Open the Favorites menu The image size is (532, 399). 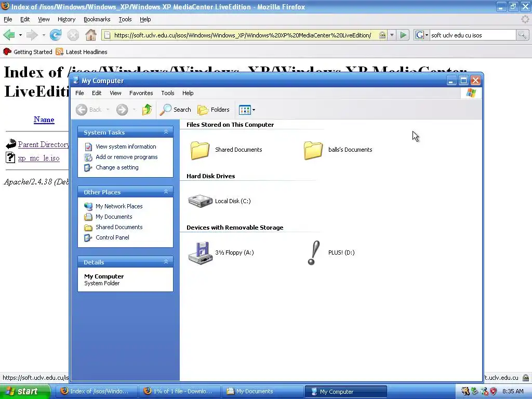[141, 93]
